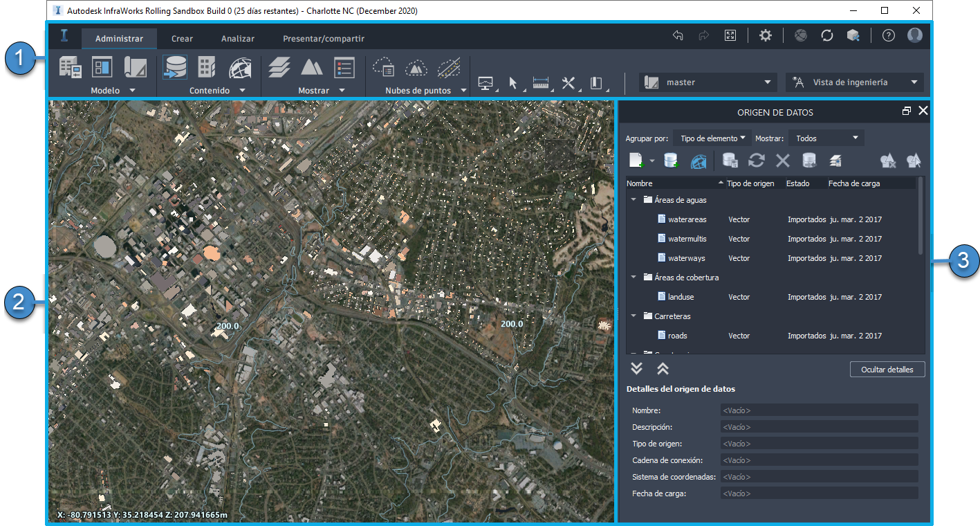Click the full screen expand icon
The height and width of the screenshot is (526, 980).
730,36
